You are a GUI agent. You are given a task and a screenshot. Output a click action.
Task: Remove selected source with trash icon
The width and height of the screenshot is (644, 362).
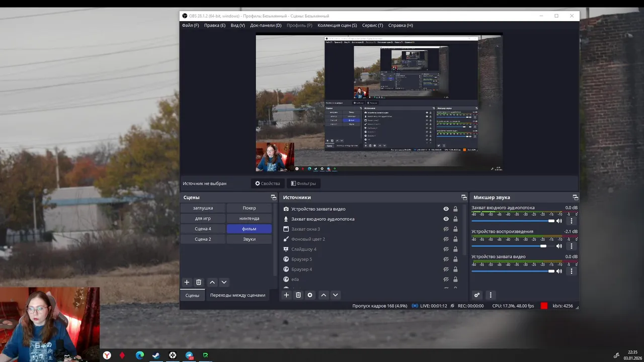point(298,295)
